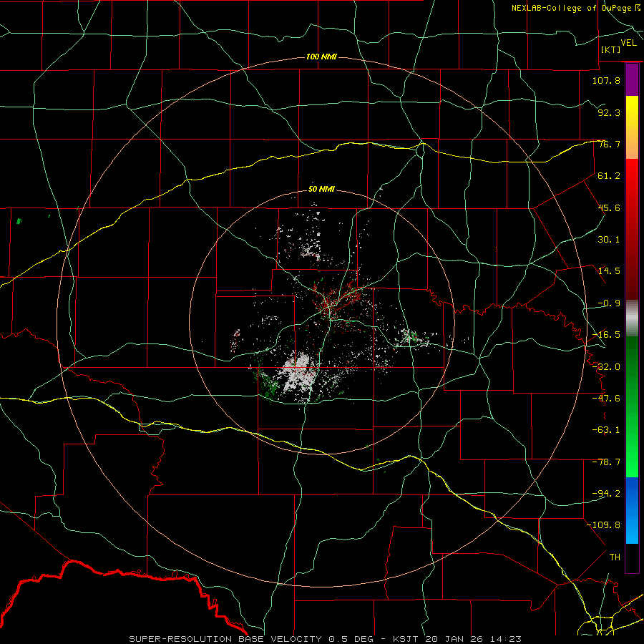644x644 pixels.
Task: Click the 14:23 timestamp in caption
Action: (x=507, y=639)
